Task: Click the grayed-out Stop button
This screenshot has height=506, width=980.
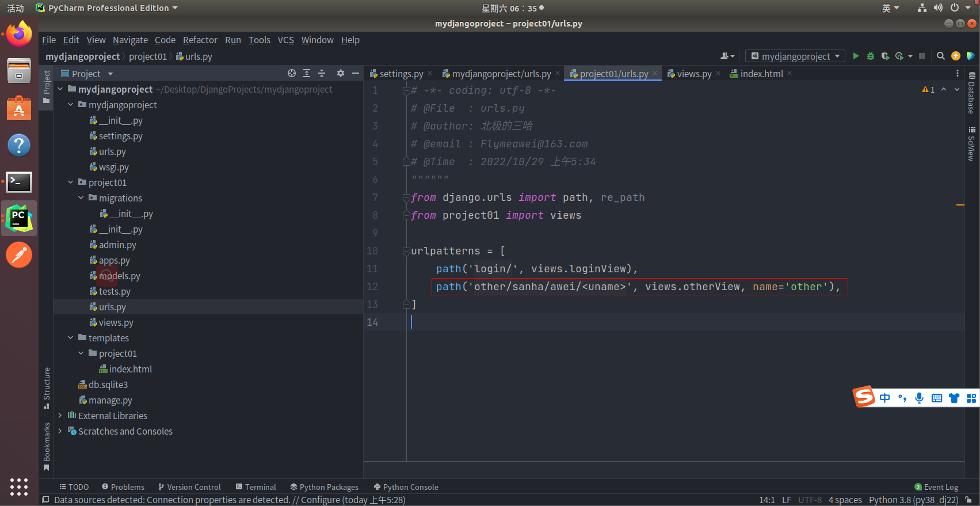Action: 922,56
